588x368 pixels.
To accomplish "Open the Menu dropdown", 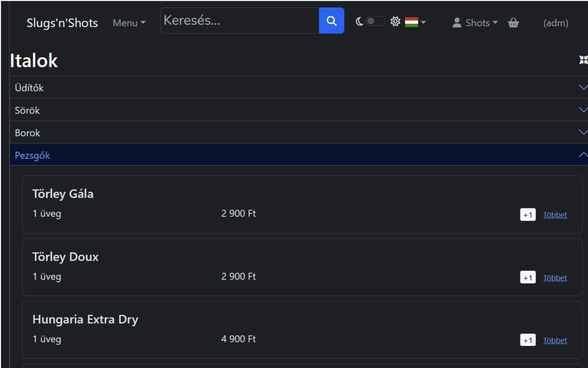I will pyautogui.click(x=129, y=23).
